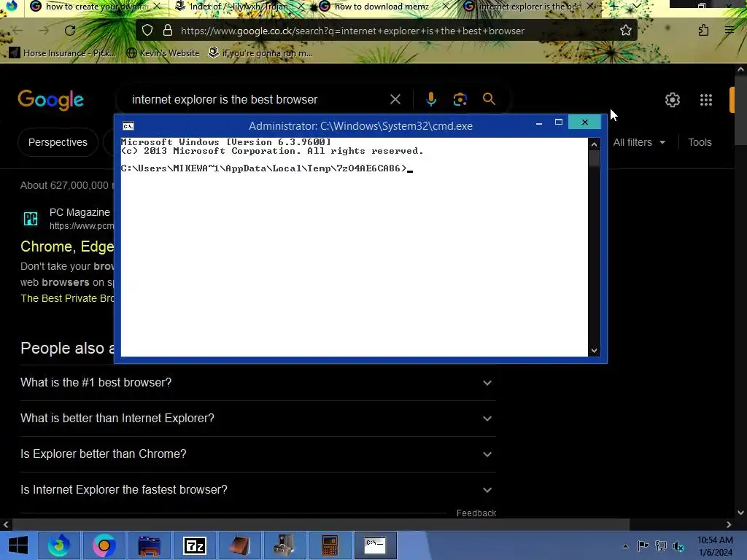Screen dimensions: 747x560
Task: Open the Firefox hamburger menu
Action: click(x=729, y=31)
